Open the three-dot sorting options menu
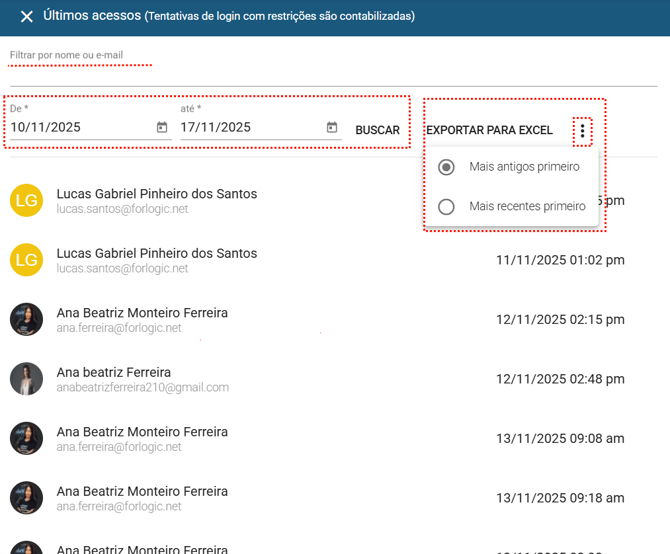Image resolution: width=670 pixels, height=554 pixels. (583, 131)
